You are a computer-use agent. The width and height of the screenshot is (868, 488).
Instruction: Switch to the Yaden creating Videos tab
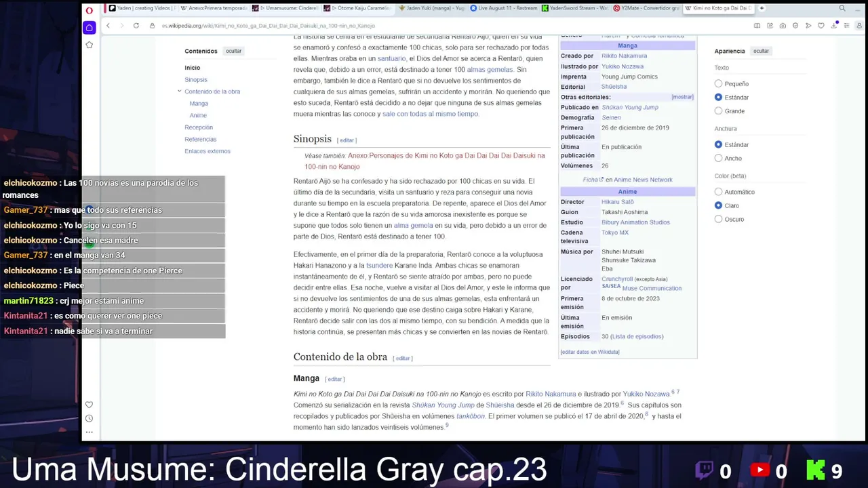[141, 8]
